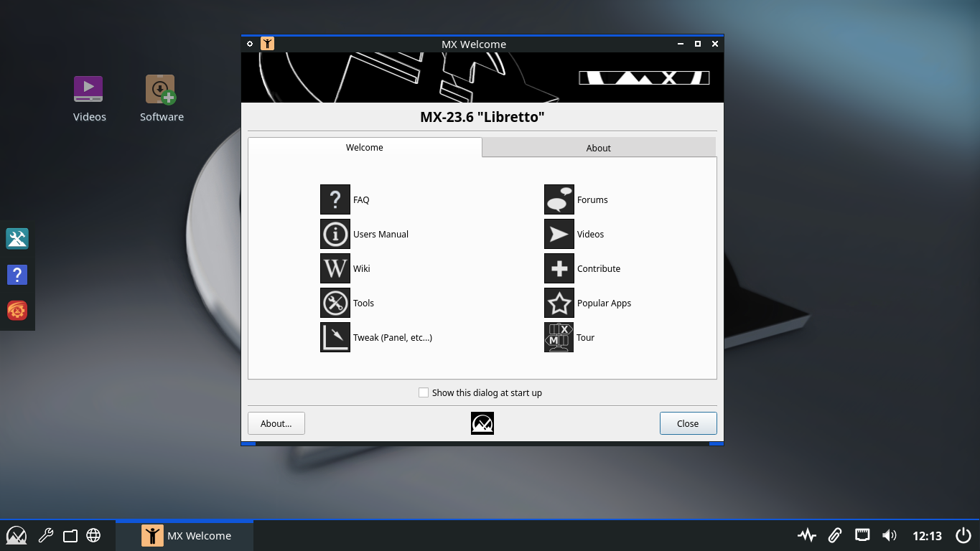Open the Forums speech bubble icon
980x551 pixels.
(x=559, y=199)
